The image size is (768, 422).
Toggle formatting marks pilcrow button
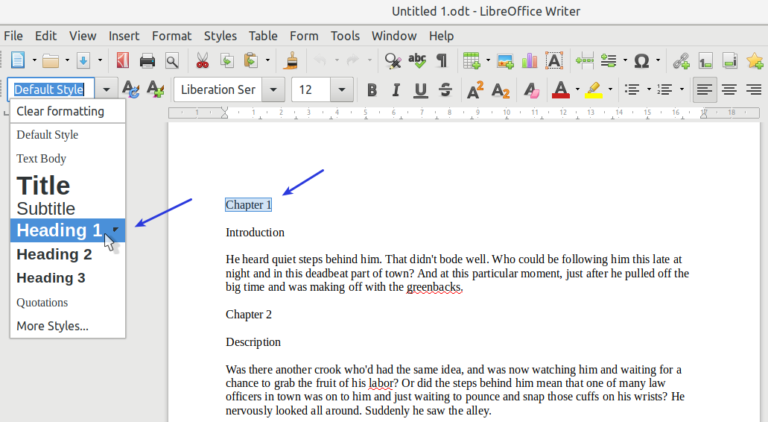click(x=441, y=61)
